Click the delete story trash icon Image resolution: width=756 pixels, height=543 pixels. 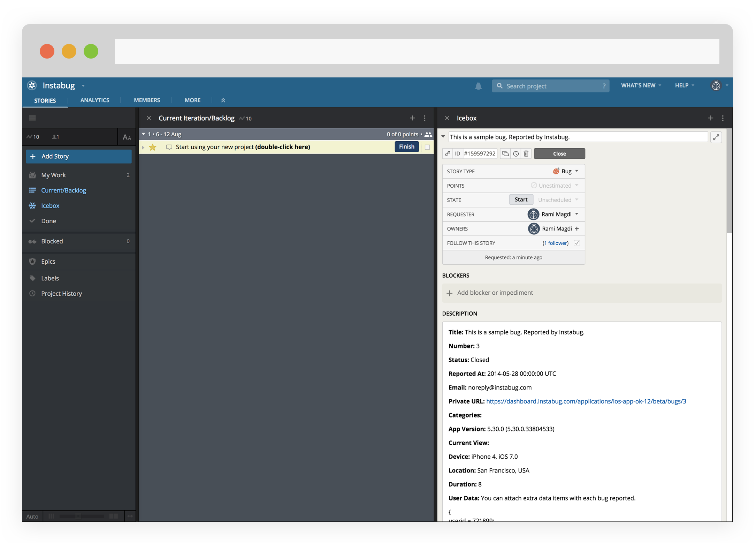pos(526,153)
